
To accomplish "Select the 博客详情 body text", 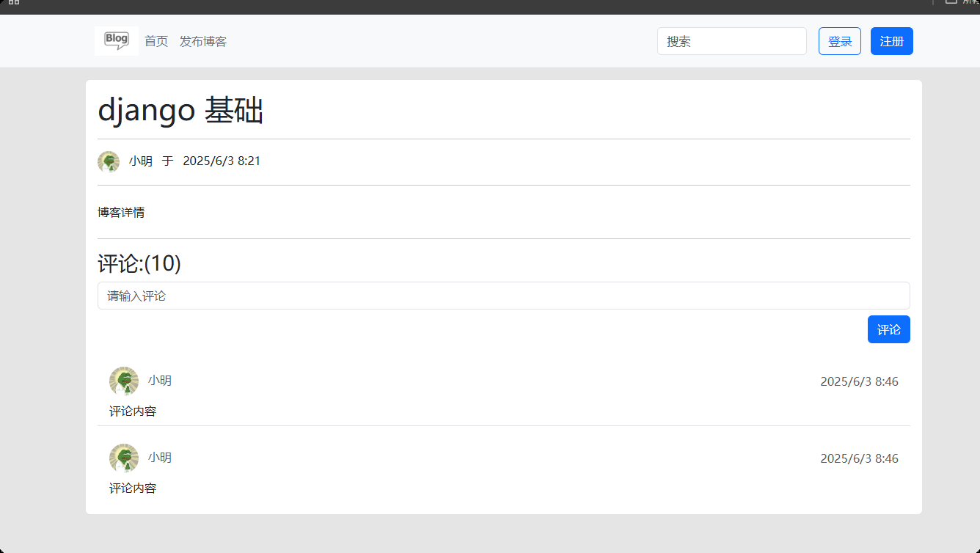I will tap(121, 213).
